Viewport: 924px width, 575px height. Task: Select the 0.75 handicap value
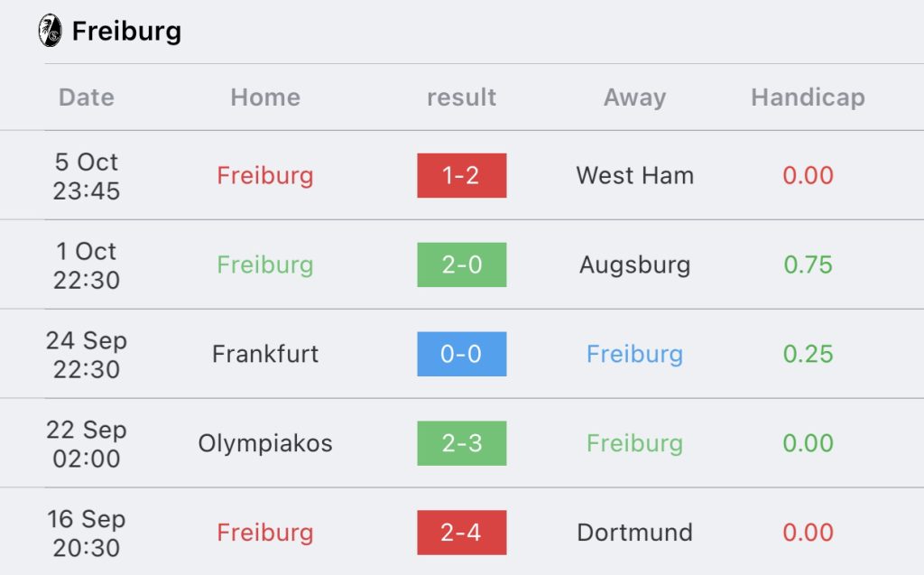coord(808,264)
